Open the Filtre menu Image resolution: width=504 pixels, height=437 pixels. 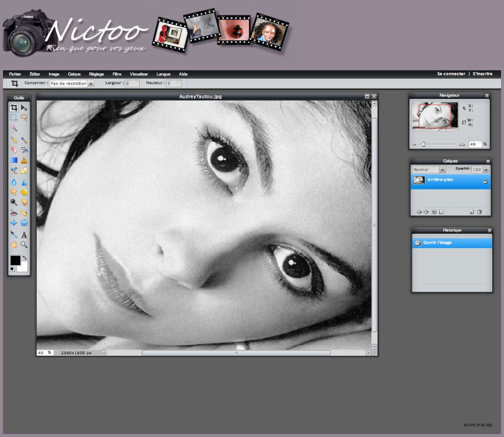coord(117,74)
